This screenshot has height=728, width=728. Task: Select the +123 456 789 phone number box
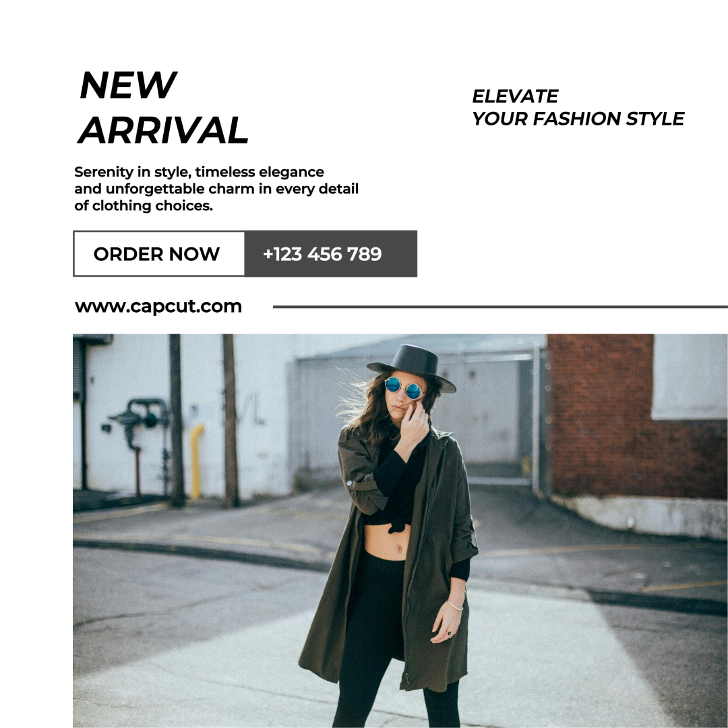(330, 253)
